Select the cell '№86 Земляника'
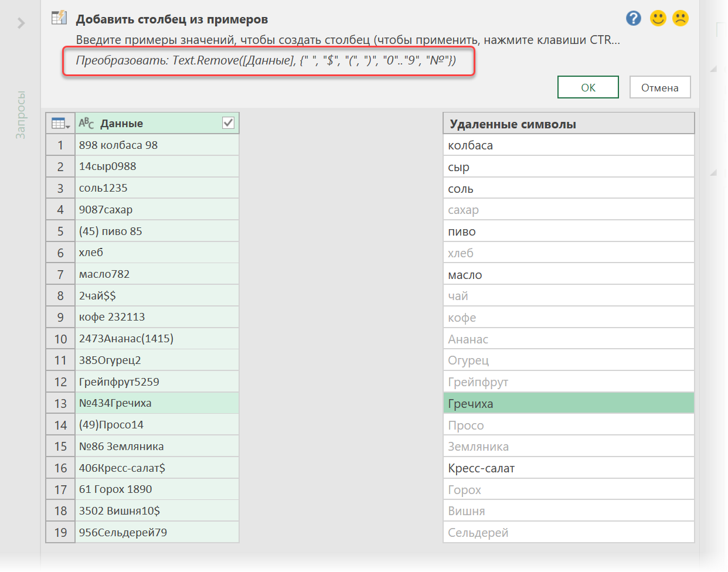The height and width of the screenshot is (572, 728). click(157, 446)
